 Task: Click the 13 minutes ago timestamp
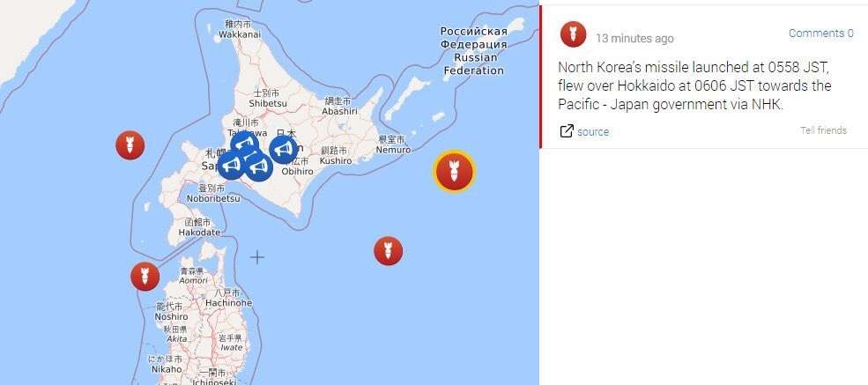coord(635,38)
